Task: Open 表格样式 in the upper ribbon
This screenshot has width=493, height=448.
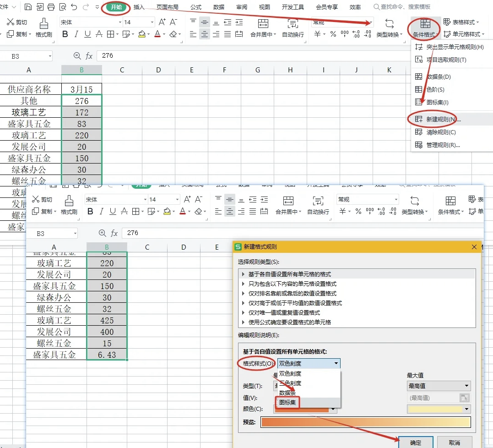Action: coord(461,22)
